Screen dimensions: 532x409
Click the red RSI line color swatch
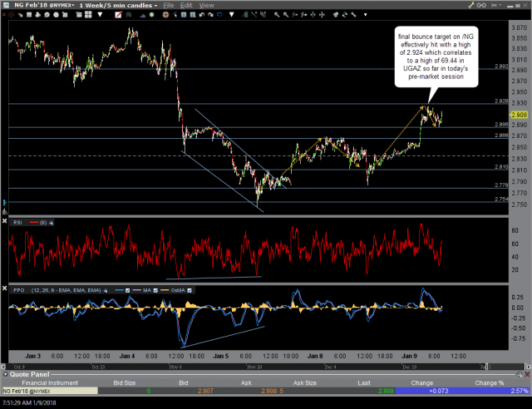[36, 222]
